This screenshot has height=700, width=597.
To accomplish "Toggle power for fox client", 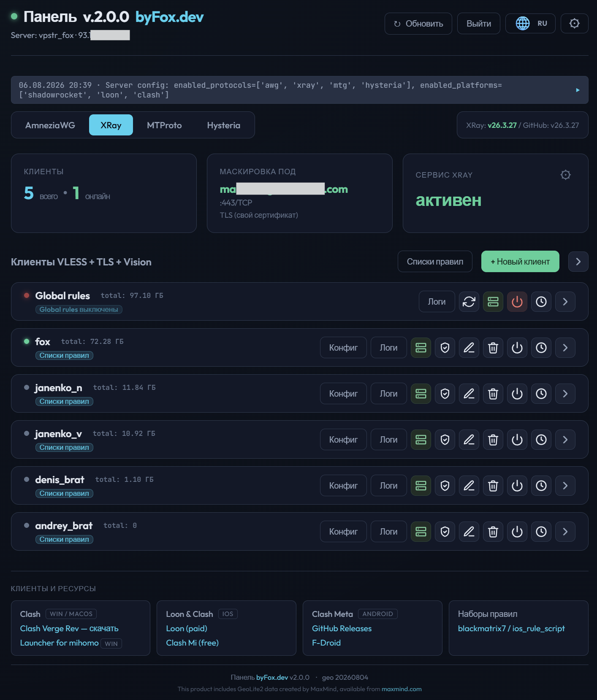I will (x=517, y=348).
